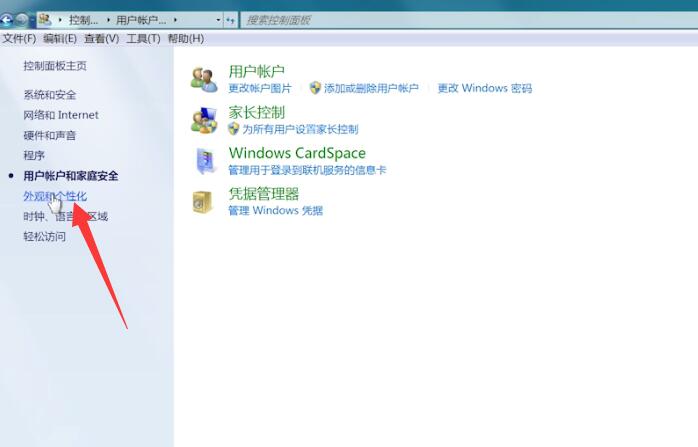Expand arrow after 用户帐户... breadcrumb
This screenshot has height=447, width=698.
point(175,20)
